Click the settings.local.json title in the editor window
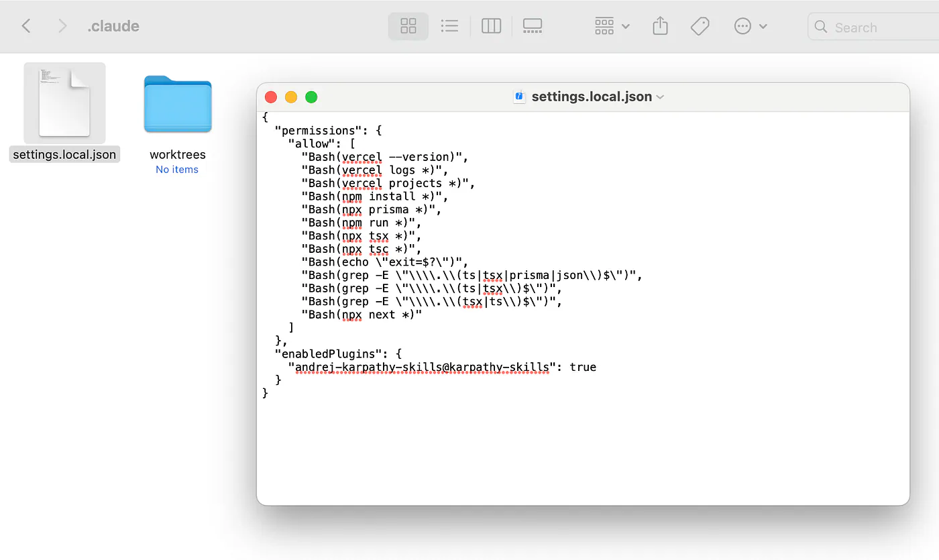This screenshot has width=939, height=560. coord(592,97)
